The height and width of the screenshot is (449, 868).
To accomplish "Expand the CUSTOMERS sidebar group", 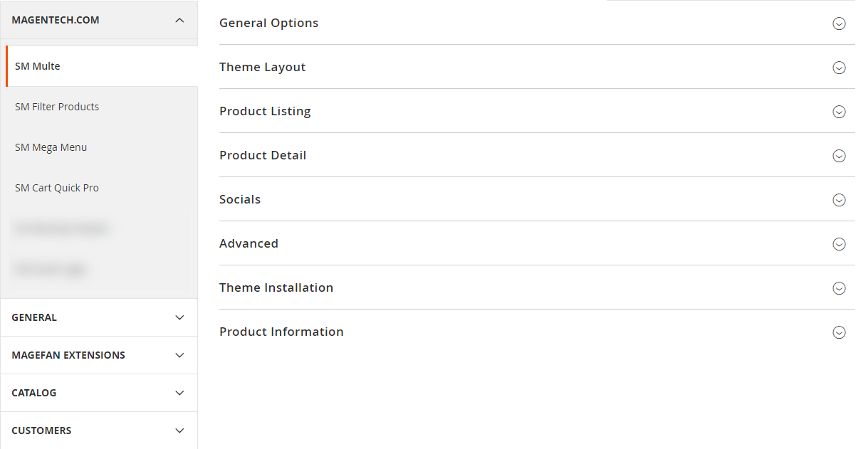I will tap(179, 430).
